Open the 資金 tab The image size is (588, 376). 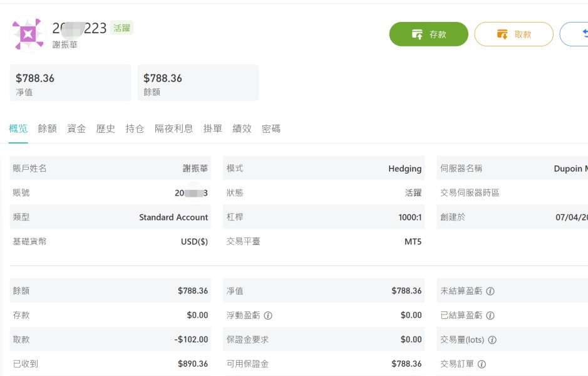coord(76,128)
